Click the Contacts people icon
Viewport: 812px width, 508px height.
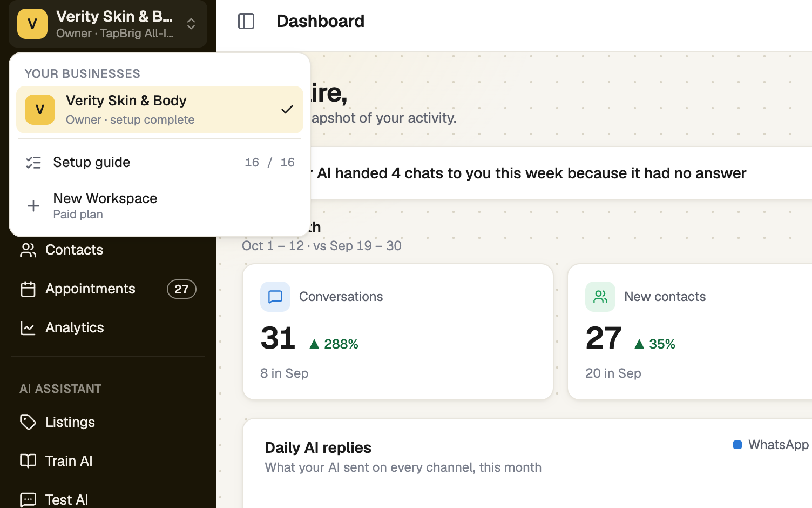(28, 250)
